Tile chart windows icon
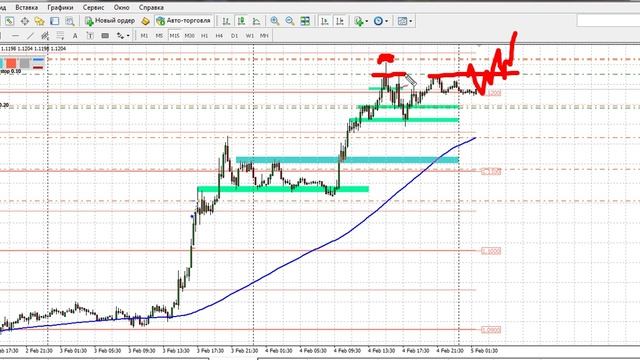This screenshot has height=360, width=640. pos(305,21)
